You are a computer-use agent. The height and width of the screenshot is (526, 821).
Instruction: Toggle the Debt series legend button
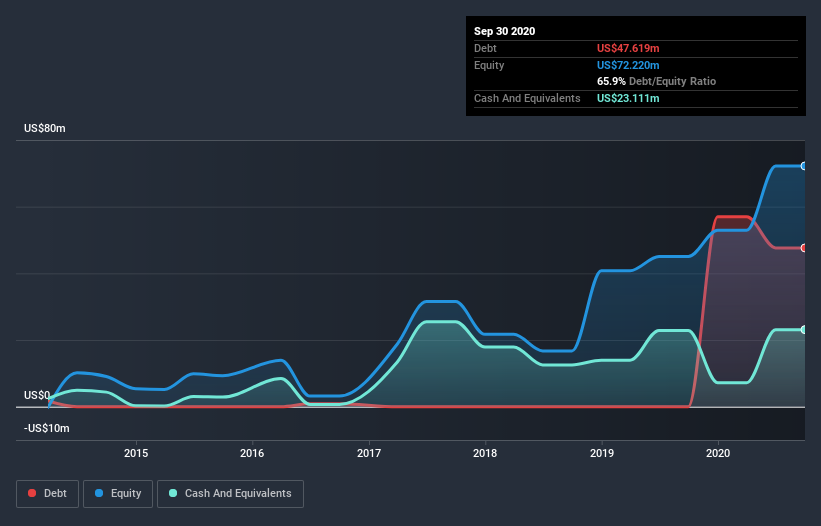tap(47, 494)
